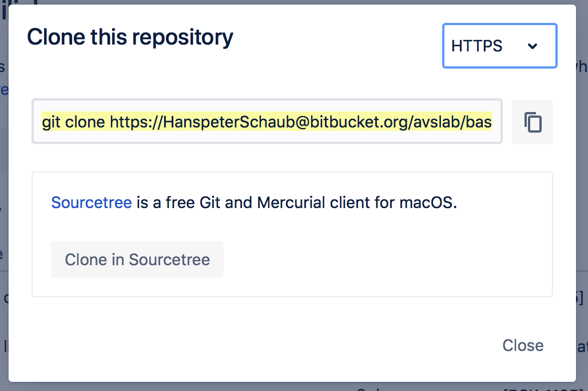Open the HTTPS protocol dropdown
The width and height of the screenshot is (588, 391).
tap(499, 46)
